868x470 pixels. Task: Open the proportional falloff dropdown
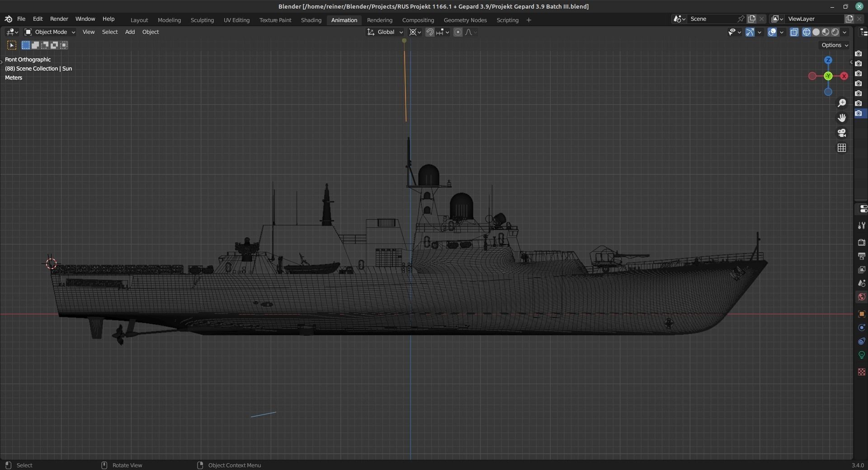pyautogui.click(x=471, y=32)
